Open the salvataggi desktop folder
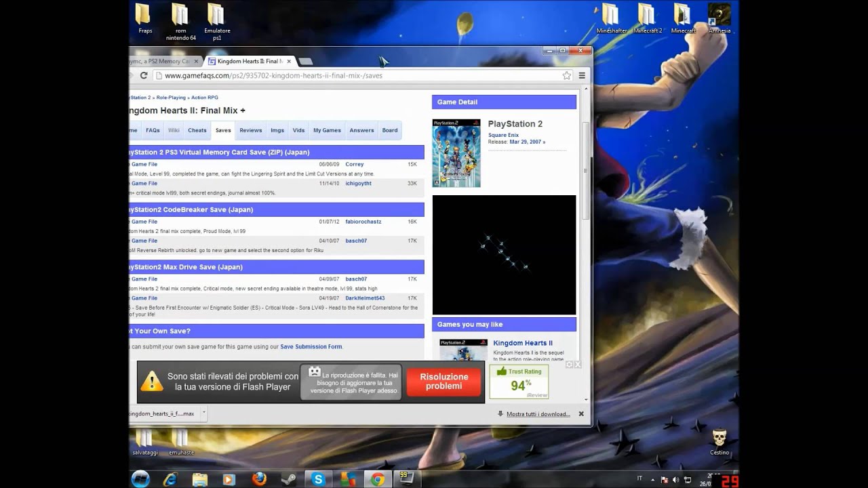Screen dimensions: 868x488 144,441
